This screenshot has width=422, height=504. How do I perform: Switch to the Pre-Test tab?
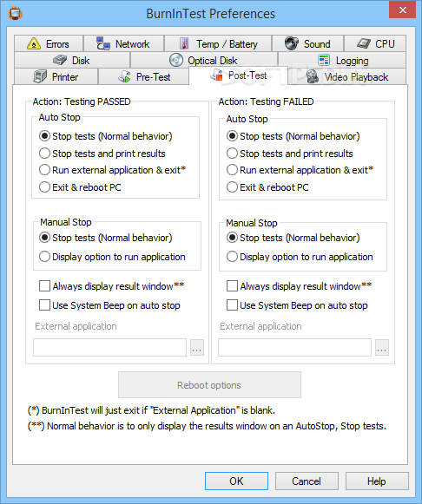143,76
